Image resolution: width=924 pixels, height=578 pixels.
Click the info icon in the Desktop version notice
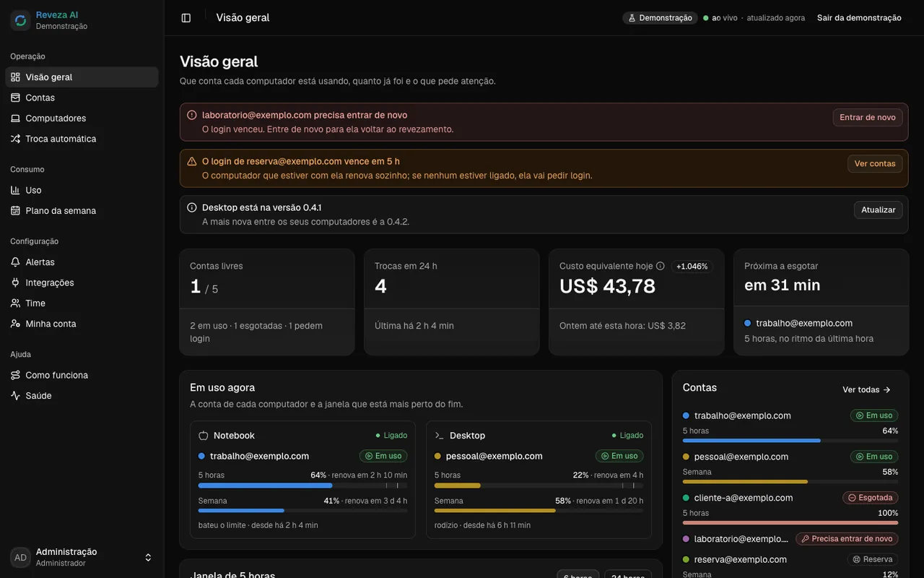pyautogui.click(x=192, y=207)
